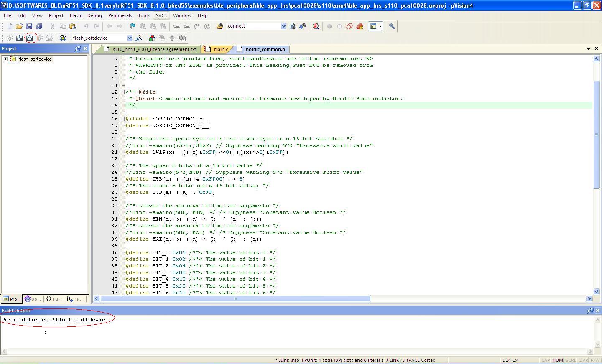Open Find in Files
Screen dimensions: 602x364
(219, 26)
